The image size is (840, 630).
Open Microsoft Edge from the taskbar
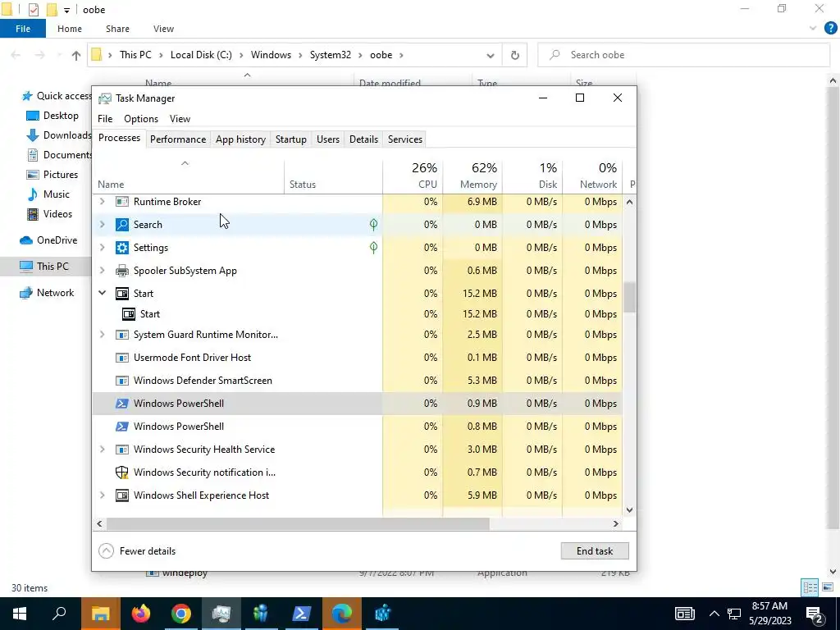click(341, 614)
